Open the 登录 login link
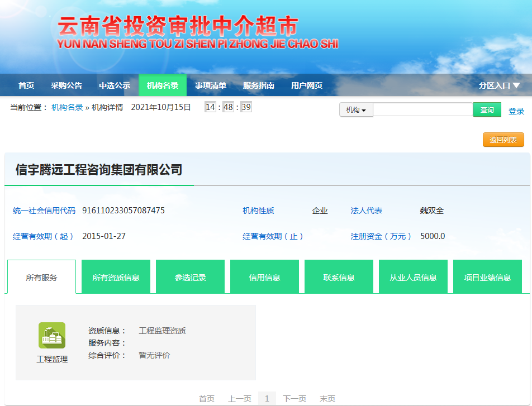 (517, 111)
